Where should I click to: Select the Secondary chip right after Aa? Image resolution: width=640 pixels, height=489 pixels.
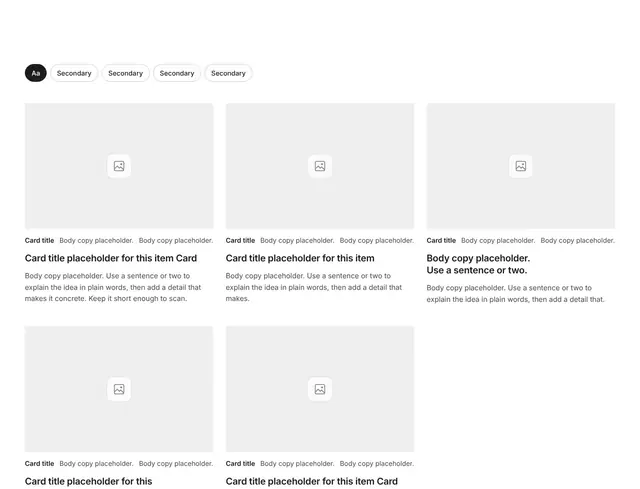[74, 73]
